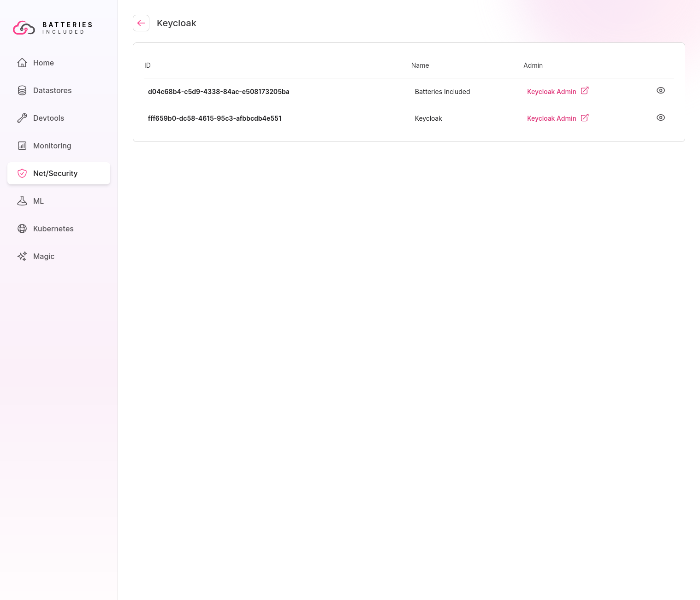Click the Home house icon in sidebar
The image size is (700, 600).
[22, 63]
